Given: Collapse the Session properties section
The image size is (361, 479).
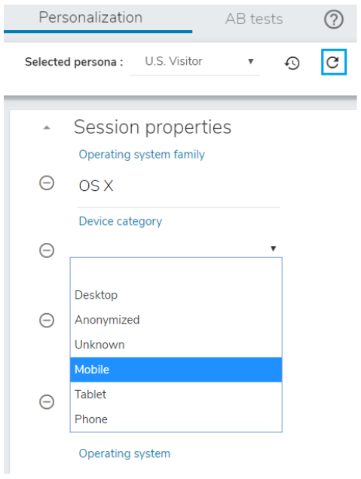Looking at the screenshot, I should (x=47, y=128).
